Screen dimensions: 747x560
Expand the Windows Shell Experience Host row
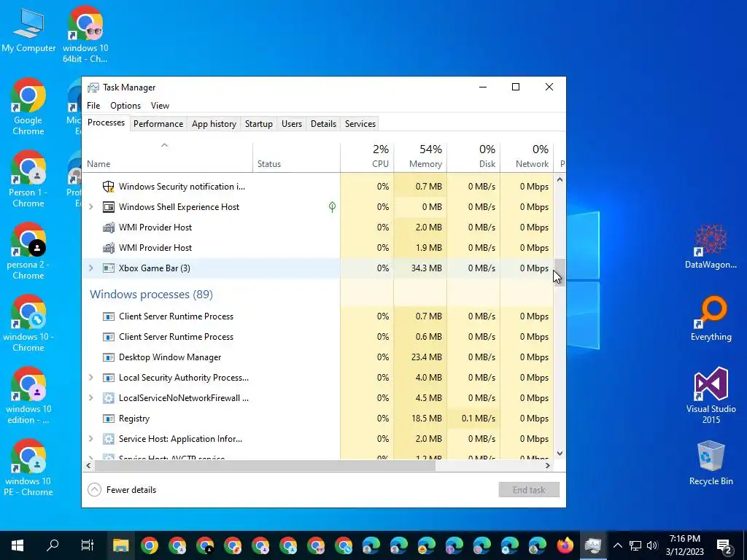91,206
